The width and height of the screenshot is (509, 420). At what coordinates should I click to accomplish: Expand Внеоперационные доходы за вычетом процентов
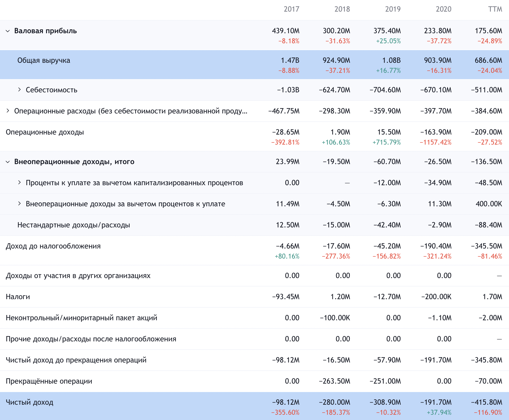point(20,204)
